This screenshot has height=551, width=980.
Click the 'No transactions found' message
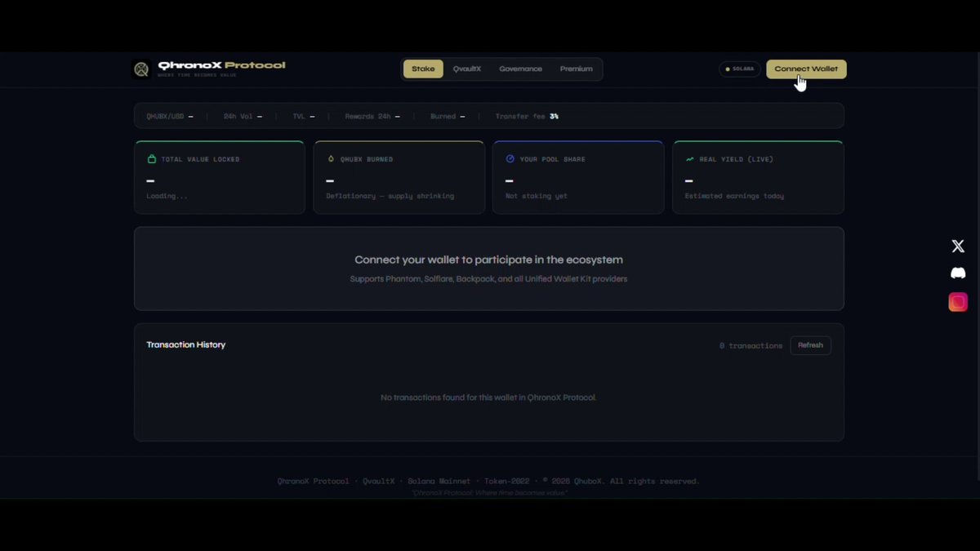(x=488, y=398)
